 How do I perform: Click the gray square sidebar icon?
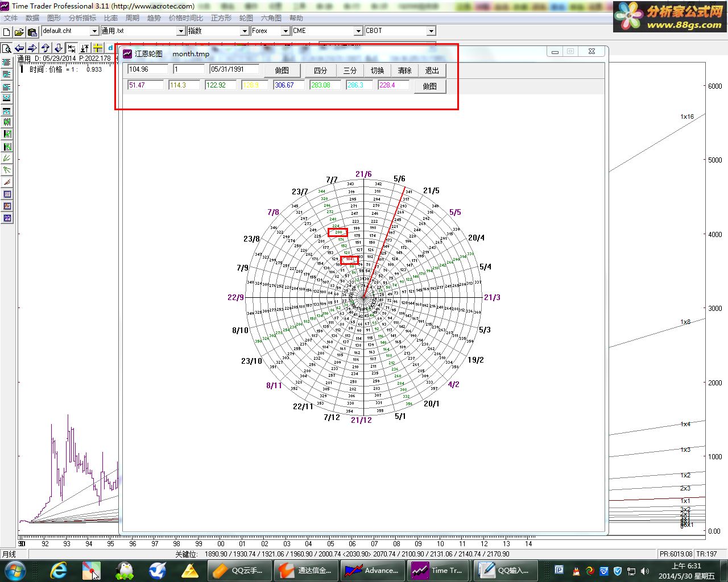pyautogui.click(x=7, y=194)
